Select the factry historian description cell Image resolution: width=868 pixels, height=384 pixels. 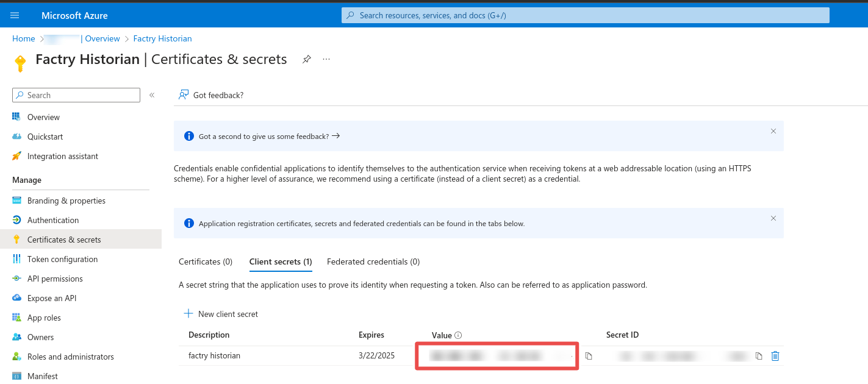214,355
